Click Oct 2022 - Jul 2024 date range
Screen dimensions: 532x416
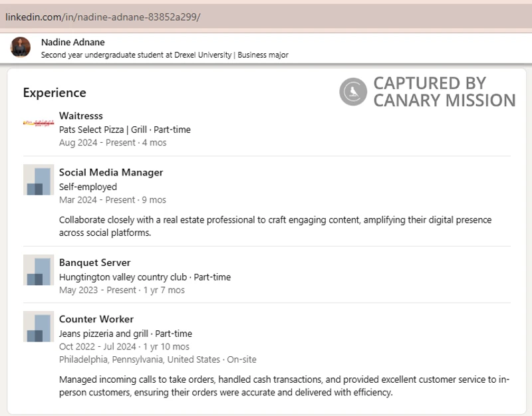point(124,347)
